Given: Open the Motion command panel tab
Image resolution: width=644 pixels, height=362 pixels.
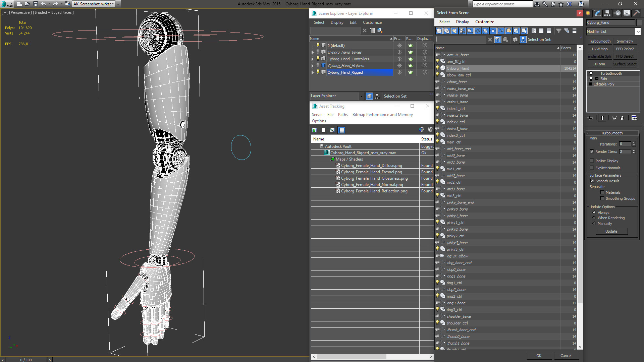Looking at the screenshot, I should [618, 13].
